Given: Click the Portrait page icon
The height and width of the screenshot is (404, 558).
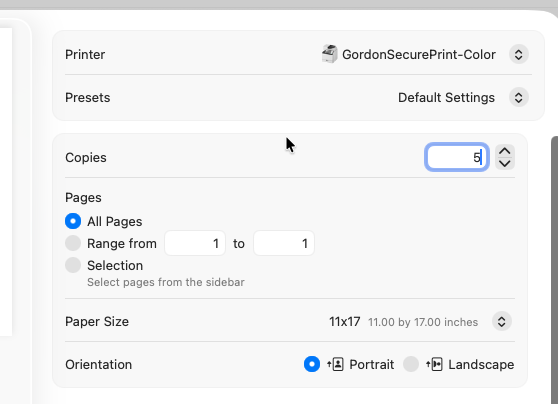Looking at the screenshot, I should (x=335, y=364).
